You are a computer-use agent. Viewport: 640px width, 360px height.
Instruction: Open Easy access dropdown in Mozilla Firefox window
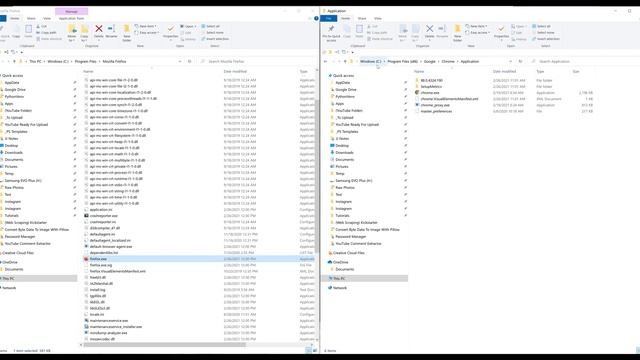coord(147,33)
